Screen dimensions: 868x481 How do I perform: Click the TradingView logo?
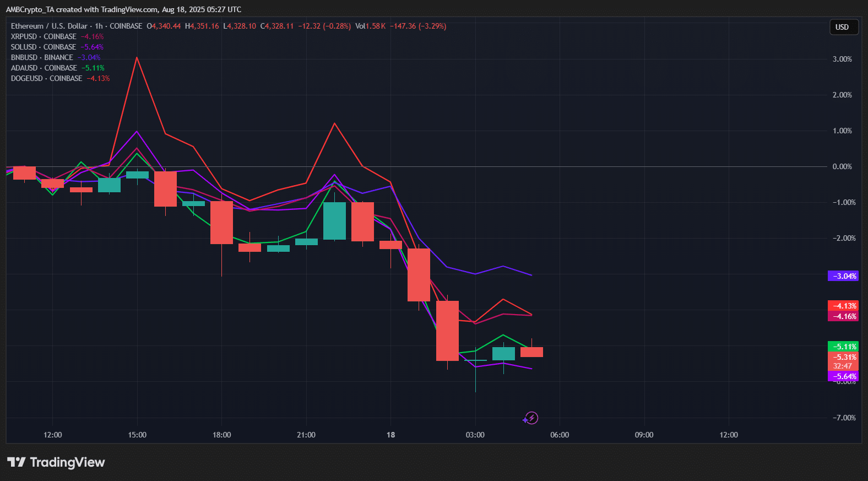(56, 462)
